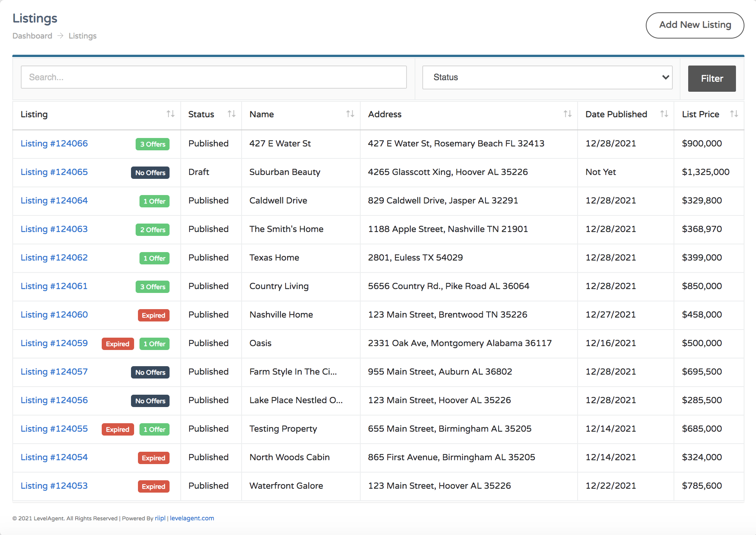This screenshot has height=535, width=756.
Task: Sort by the Address column arrows
Action: pyautogui.click(x=567, y=114)
